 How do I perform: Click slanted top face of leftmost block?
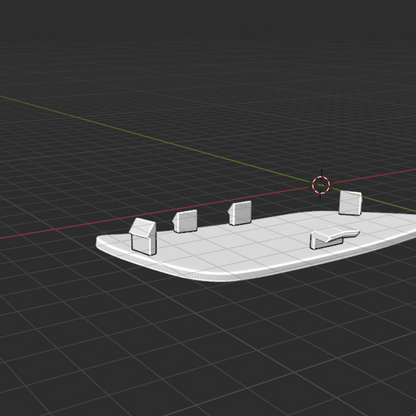pyautogui.click(x=143, y=227)
